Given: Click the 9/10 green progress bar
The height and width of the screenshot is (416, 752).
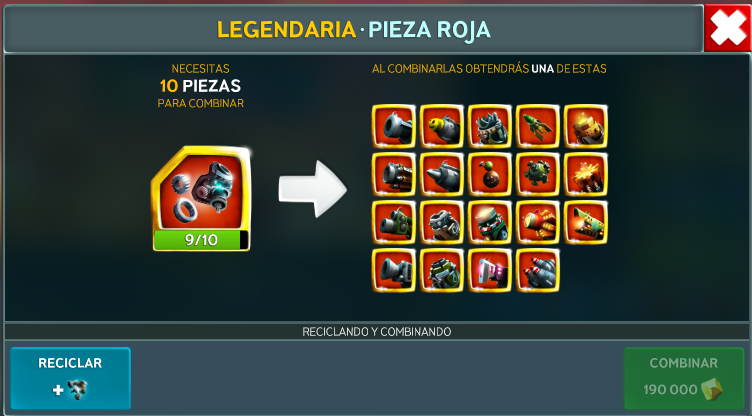Looking at the screenshot, I should click(201, 240).
